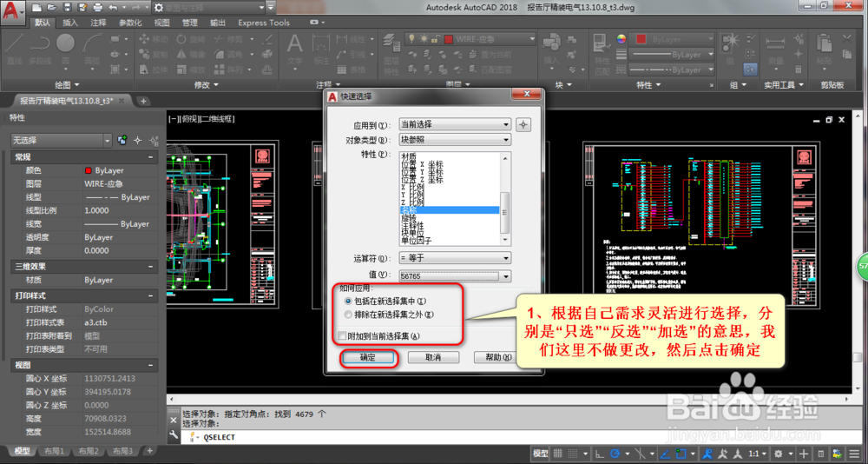Collapse the 常规 section in Properties
Image resolution: width=868 pixels, height=464 pixels.
150,157
